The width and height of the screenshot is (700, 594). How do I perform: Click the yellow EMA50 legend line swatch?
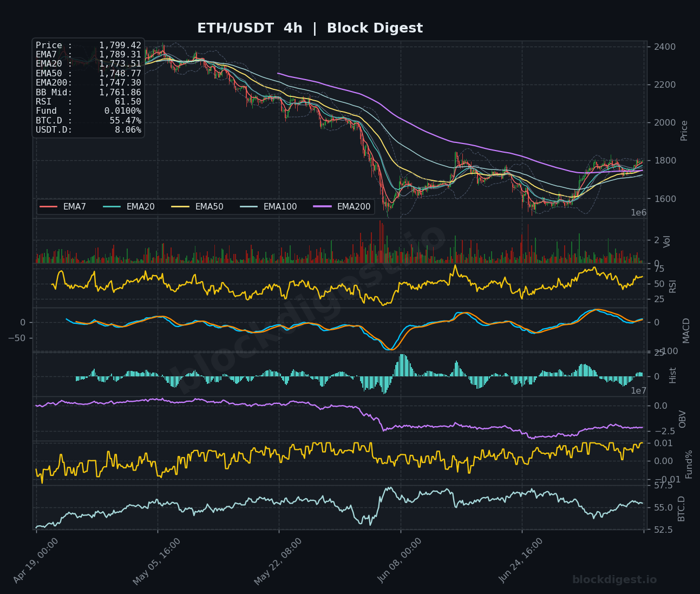181,207
